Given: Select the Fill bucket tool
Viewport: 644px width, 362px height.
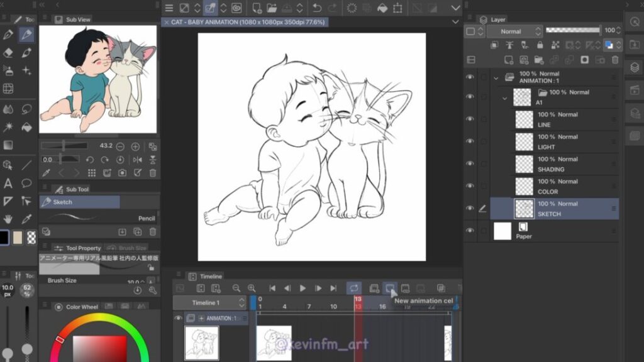Looking at the screenshot, I should point(26,127).
